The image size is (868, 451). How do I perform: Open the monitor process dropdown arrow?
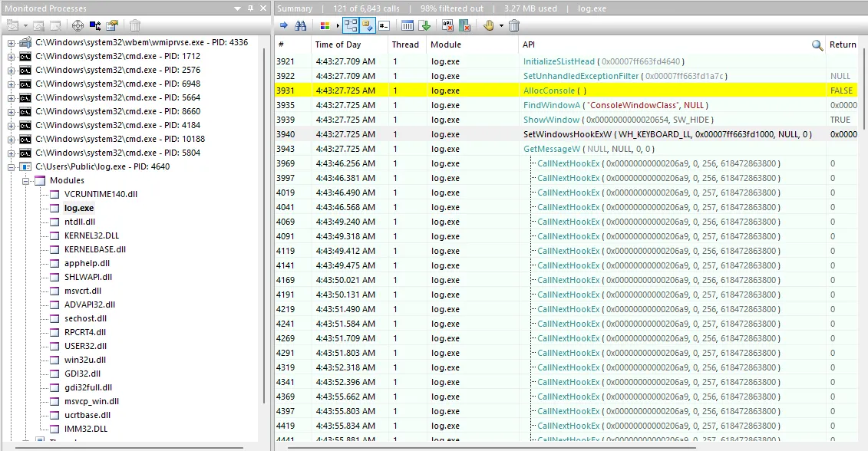(25, 25)
